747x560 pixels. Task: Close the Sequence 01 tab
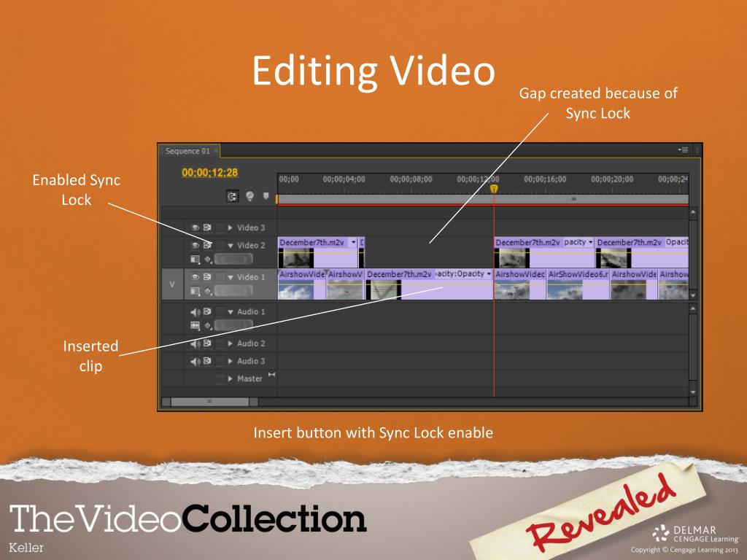click(x=216, y=151)
